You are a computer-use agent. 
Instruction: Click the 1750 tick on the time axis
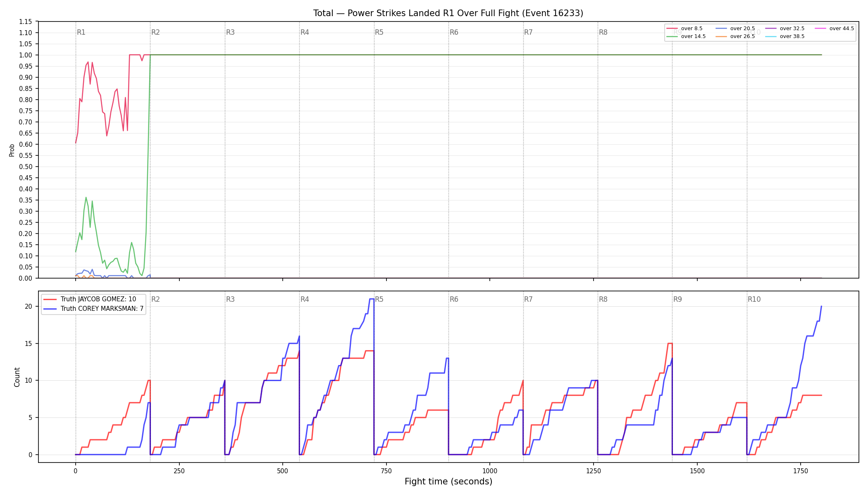click(x=801, y=471)
